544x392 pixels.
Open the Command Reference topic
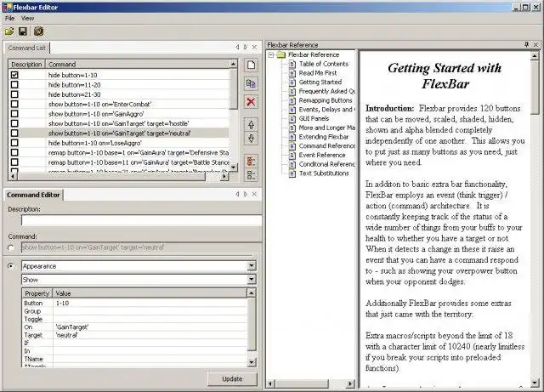click(x=326, y=145)
